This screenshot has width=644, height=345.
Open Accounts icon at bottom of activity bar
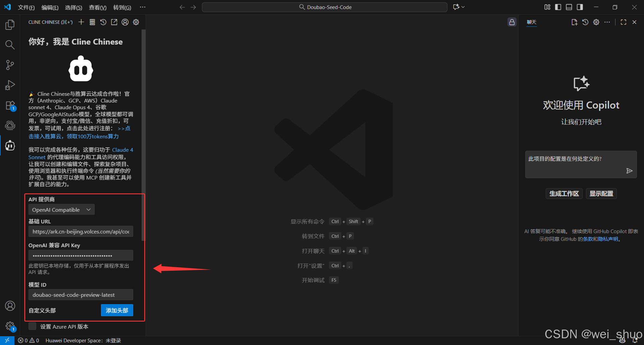[x=10, y=306]
